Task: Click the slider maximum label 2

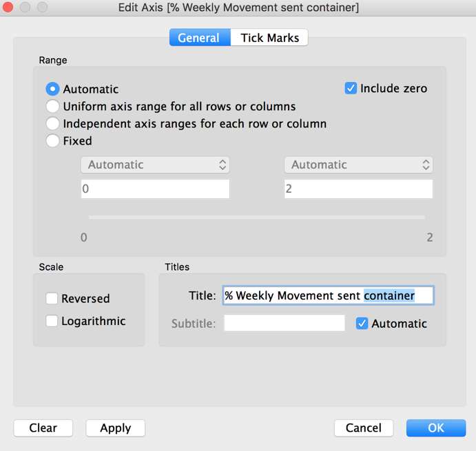Action: click(430, 238)
